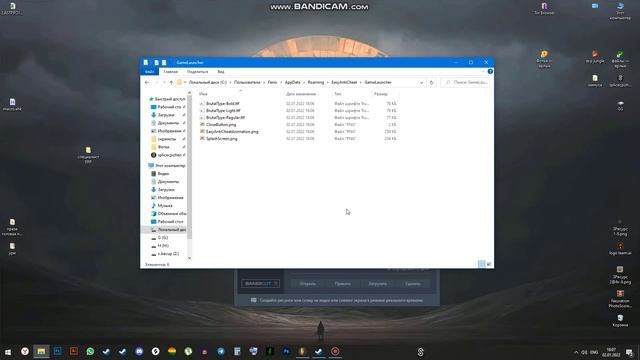This screenshot has height=360, width=640.
Task: Open pinned Изображения under quick access
Action: coord(169,131)
